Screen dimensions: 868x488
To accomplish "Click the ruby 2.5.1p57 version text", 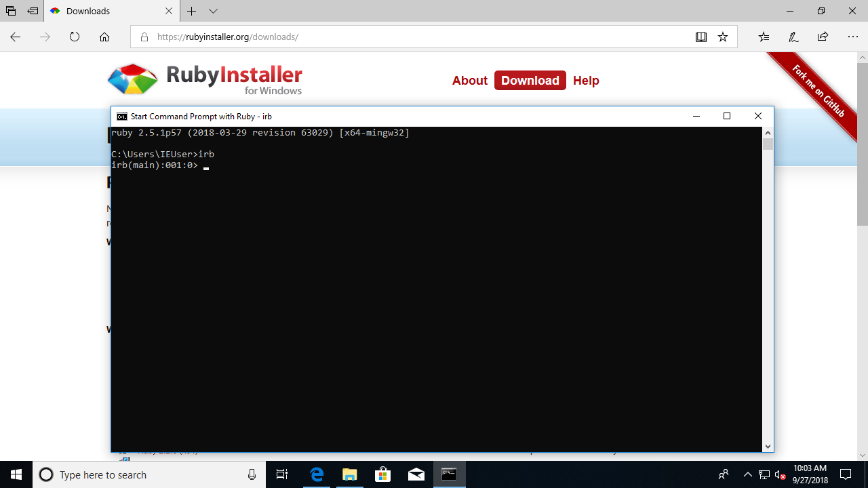I will pyautogui.click(x=260, y=133).
